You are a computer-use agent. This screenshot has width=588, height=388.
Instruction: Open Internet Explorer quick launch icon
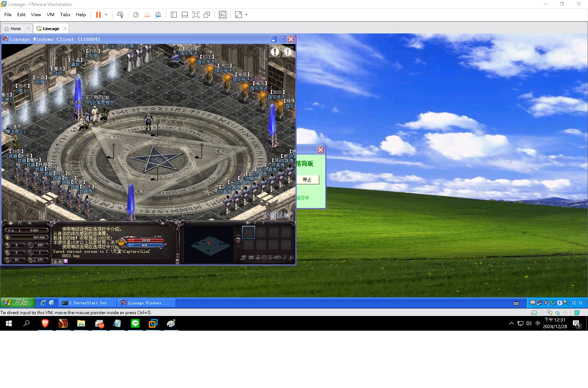tap(43, 303)
